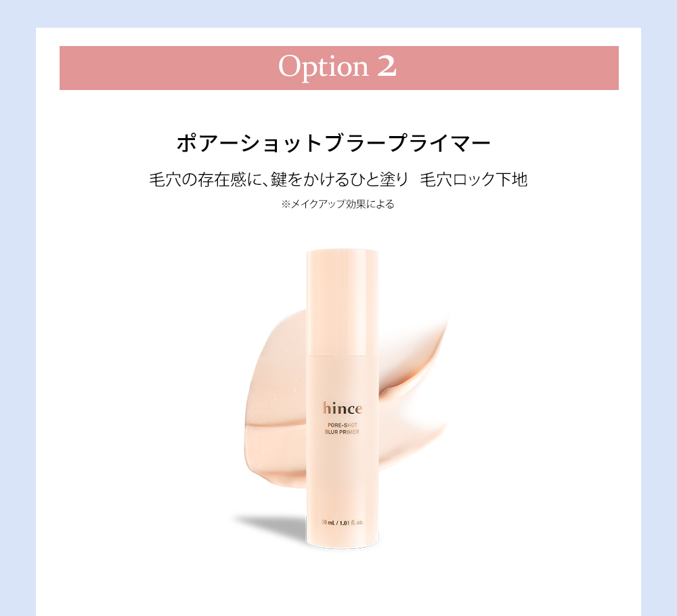Click the hince logo on the bottle
The width and height of the screenshot is (677, 616).
click(x=343, y=408)
